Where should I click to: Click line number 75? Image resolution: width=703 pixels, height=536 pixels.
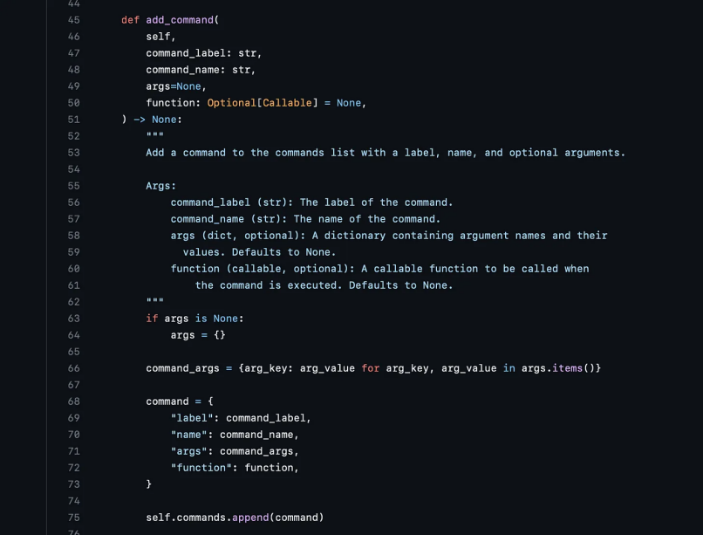[74, 518]
